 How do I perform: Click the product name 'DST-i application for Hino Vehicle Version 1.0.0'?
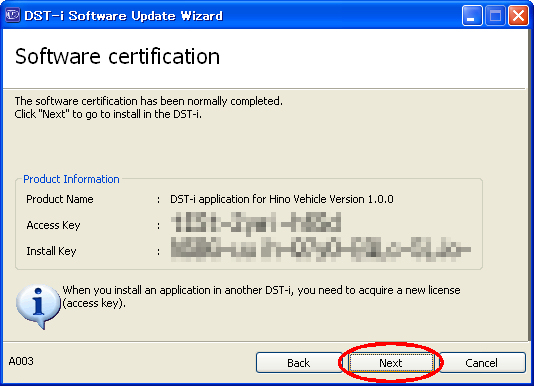coord(282,199)
